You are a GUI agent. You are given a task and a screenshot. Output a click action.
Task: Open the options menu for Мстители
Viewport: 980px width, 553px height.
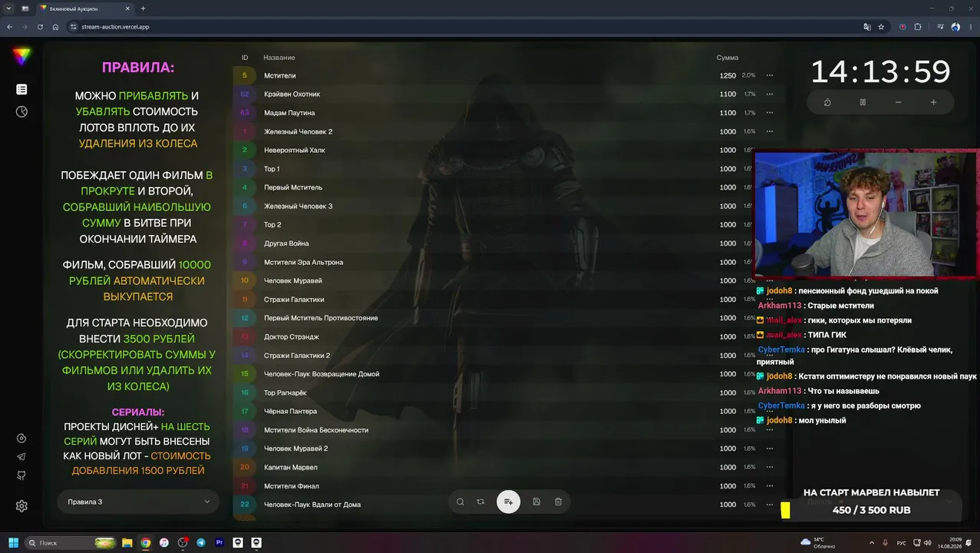click(770, 75)
